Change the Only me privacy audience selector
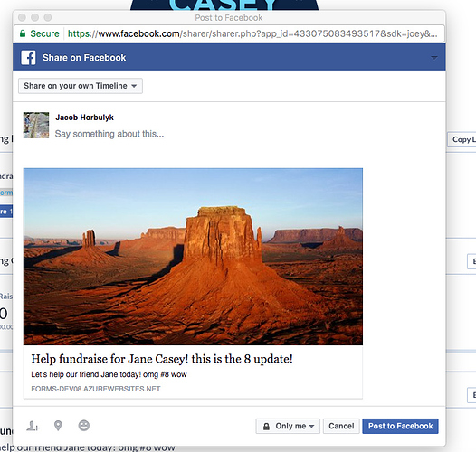The width and height of the screenshot is (476, 452). (x=288, y=426)
